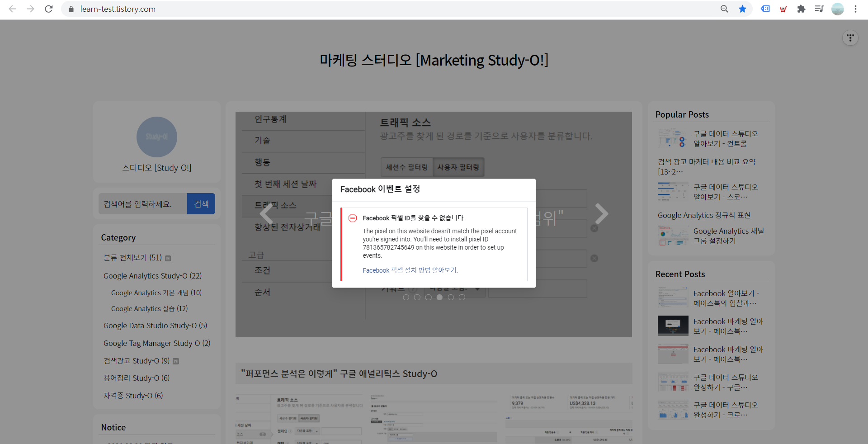This screenshot has height=444, width=868.
Task: Open category 자격증 Study-O (6)
Action: pyautogui.click(x=133, y=396)
